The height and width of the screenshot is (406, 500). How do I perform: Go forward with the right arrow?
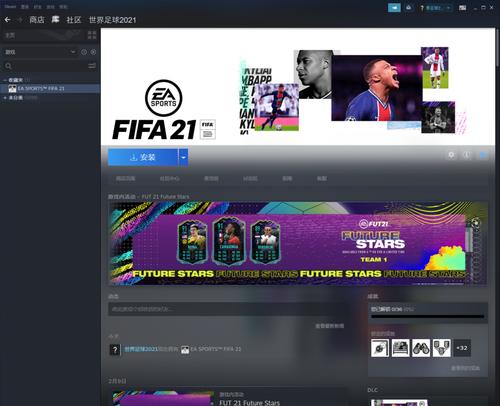20,20
